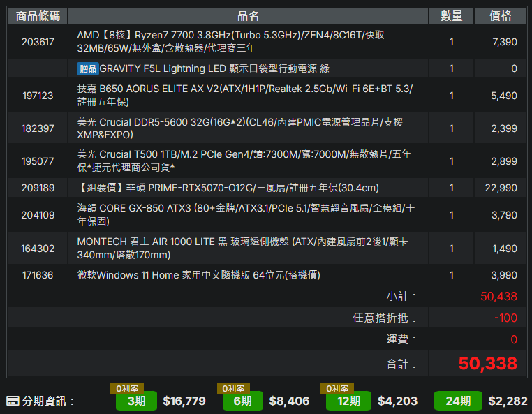The width and height of the screenshot is (532, 414).
Task: Click product code 171636
Action: click(38, 275)
